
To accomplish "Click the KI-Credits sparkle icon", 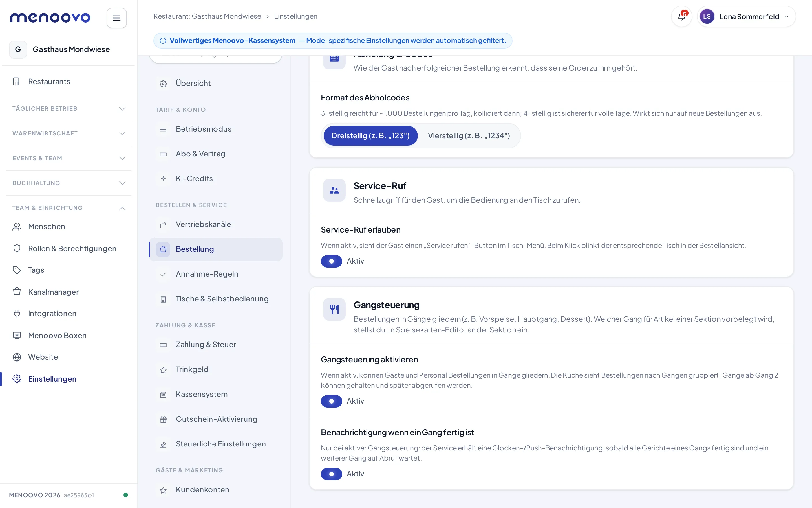I will coord(163,178).
